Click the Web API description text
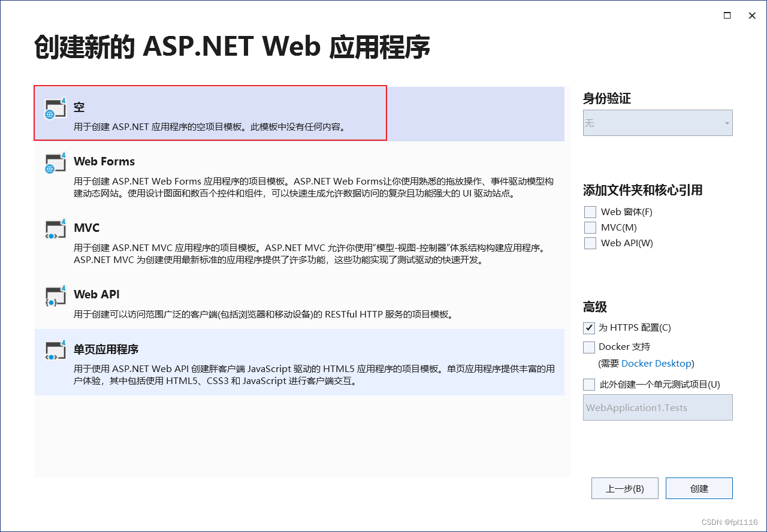Screen dimensions: 767x532 (263, 315)
